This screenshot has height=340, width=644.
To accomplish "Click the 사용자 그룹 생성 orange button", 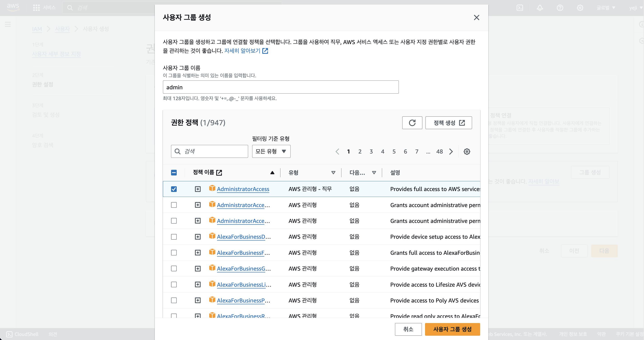I will point(452,329).
